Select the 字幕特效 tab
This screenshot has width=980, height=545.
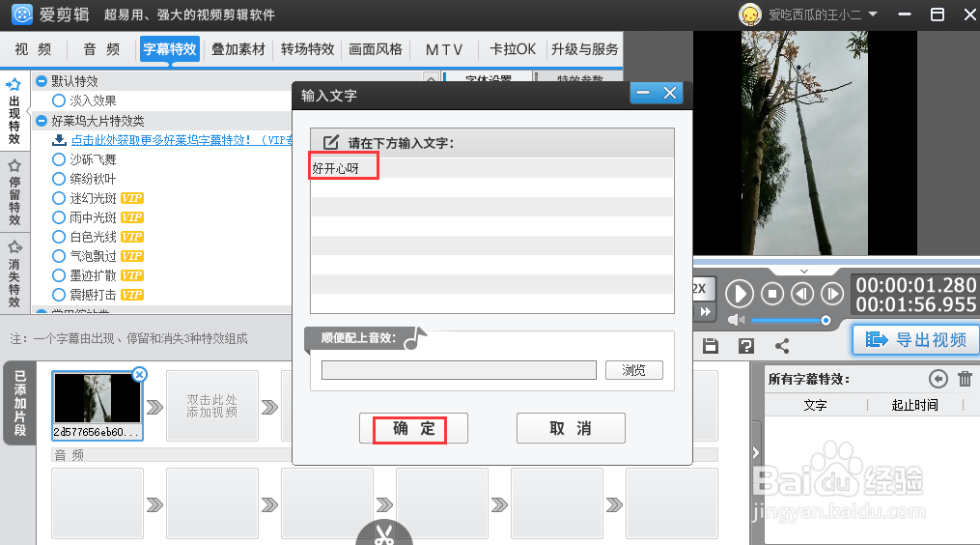pos(170,49)
